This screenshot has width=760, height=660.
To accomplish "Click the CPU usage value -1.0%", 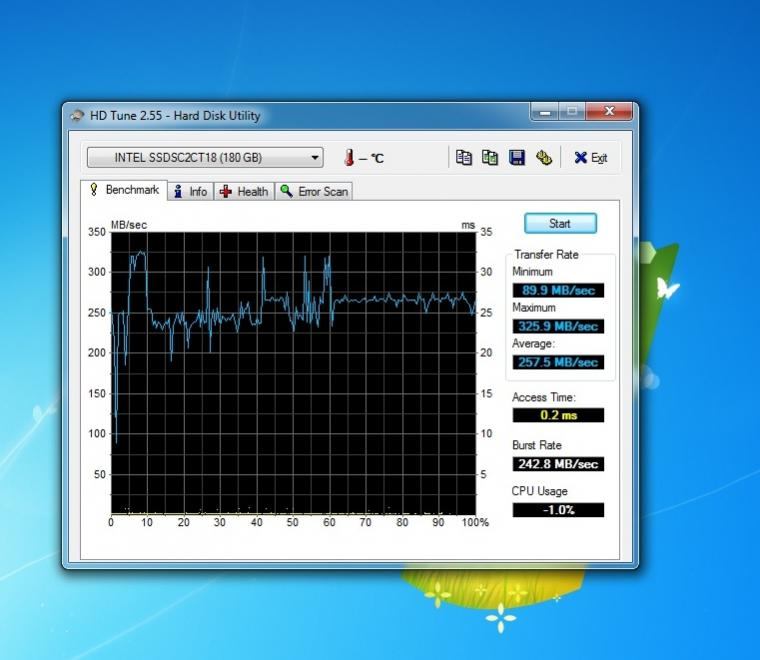I will (x=558, y=510).
